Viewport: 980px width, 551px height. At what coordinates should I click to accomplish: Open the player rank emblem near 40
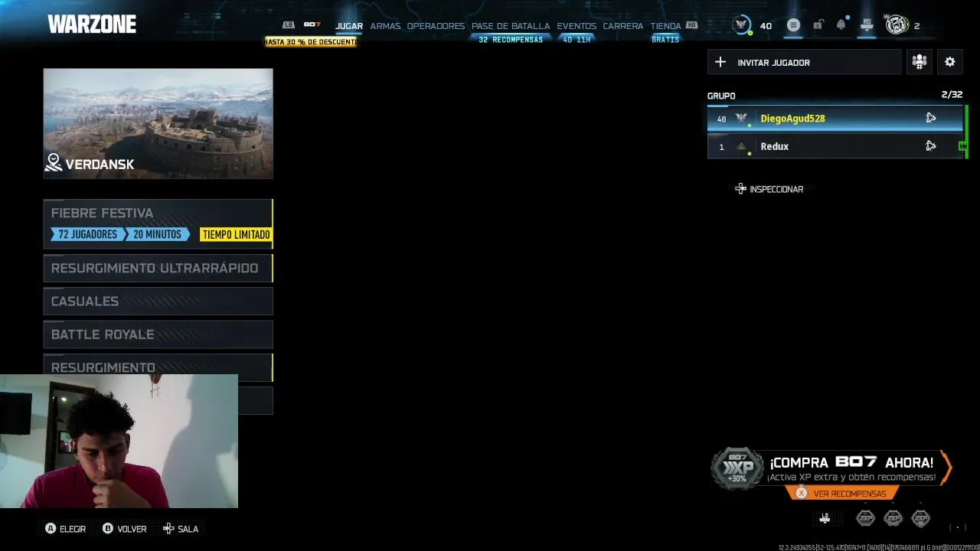coord(741,25)
